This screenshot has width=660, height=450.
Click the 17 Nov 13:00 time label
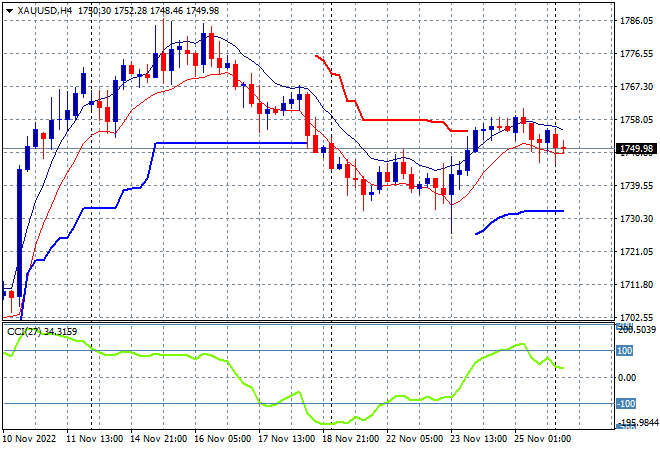[287, 439]
